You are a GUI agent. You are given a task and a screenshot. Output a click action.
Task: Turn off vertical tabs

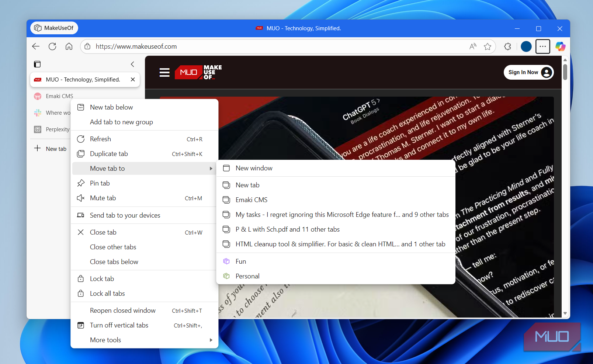[144, 325]
